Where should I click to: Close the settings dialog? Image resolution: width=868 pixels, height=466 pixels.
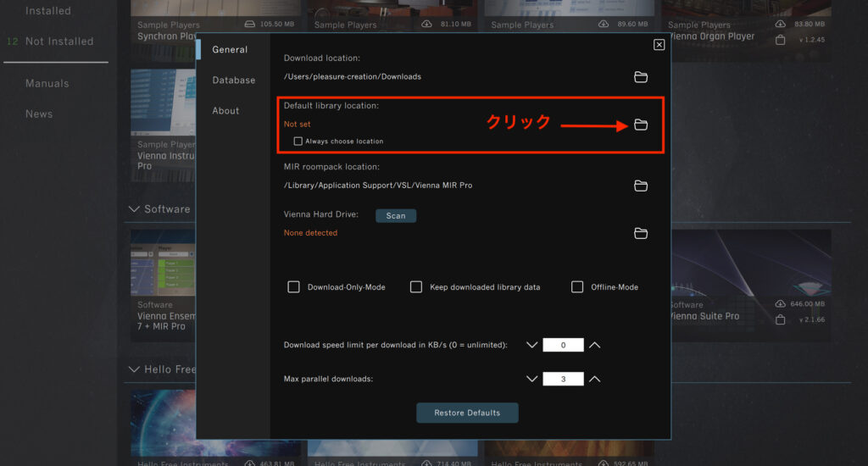[x=659, y=45]
